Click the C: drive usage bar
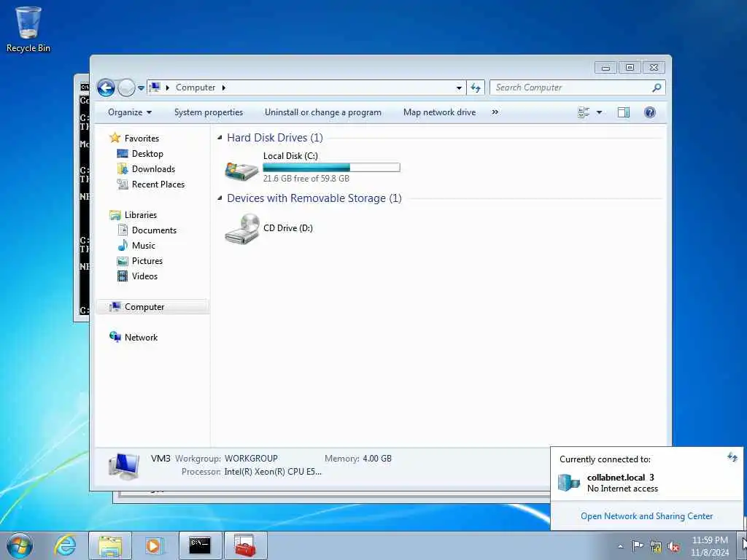The width and height of the screenshot is (747, 560). tap(332, 168)
